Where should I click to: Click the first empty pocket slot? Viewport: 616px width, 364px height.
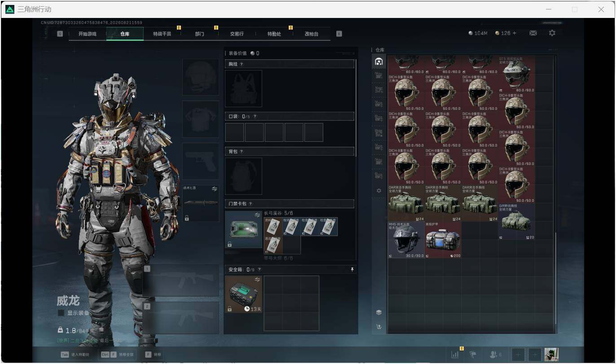[x=234, y=132]
